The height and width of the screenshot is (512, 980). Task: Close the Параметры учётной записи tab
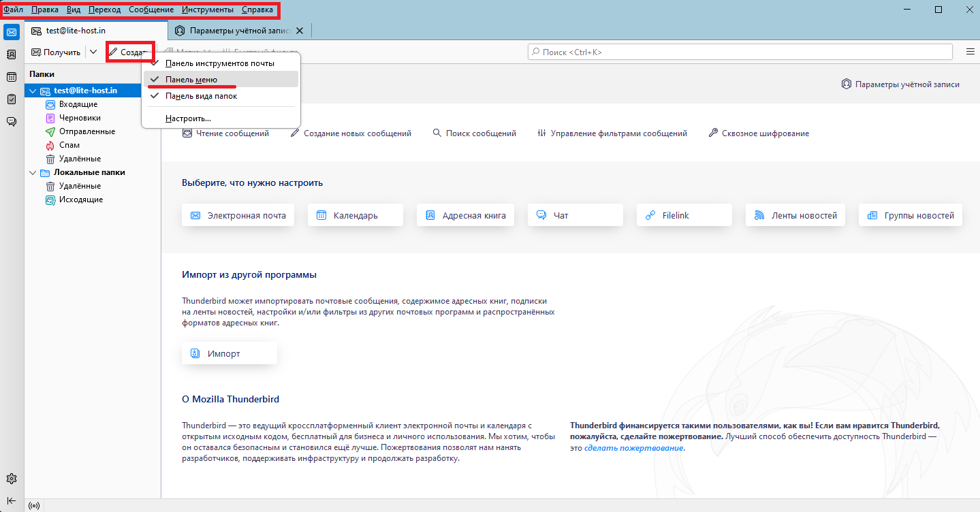[x=300, y=31]
